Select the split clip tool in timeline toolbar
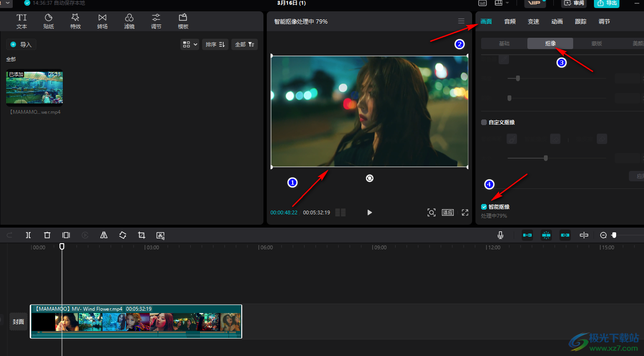This screenshot has width=644, height=356. click(x=28, y=235)
